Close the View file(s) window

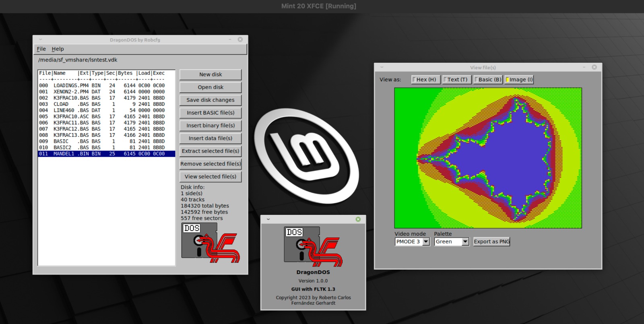pos(594,67)
